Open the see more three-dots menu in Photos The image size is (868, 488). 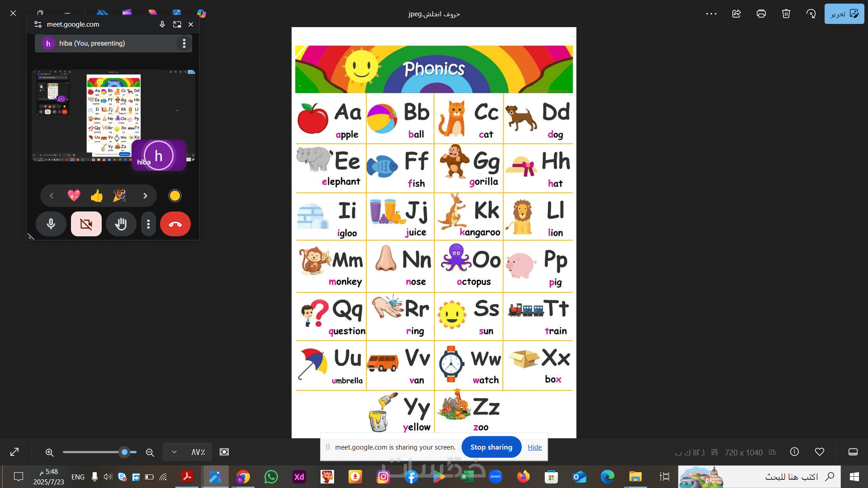711,14
